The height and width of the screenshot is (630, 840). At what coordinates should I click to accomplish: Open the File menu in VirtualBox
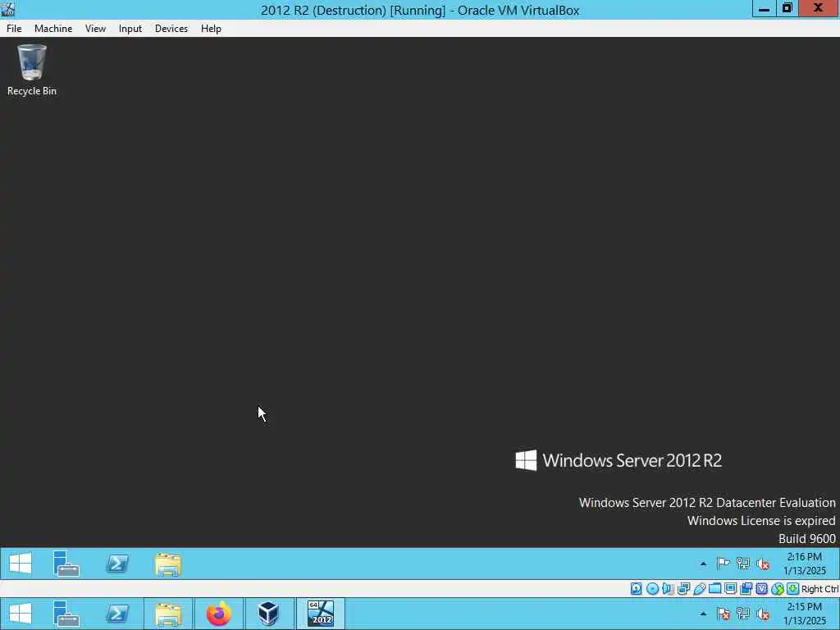tap(14, 29)
